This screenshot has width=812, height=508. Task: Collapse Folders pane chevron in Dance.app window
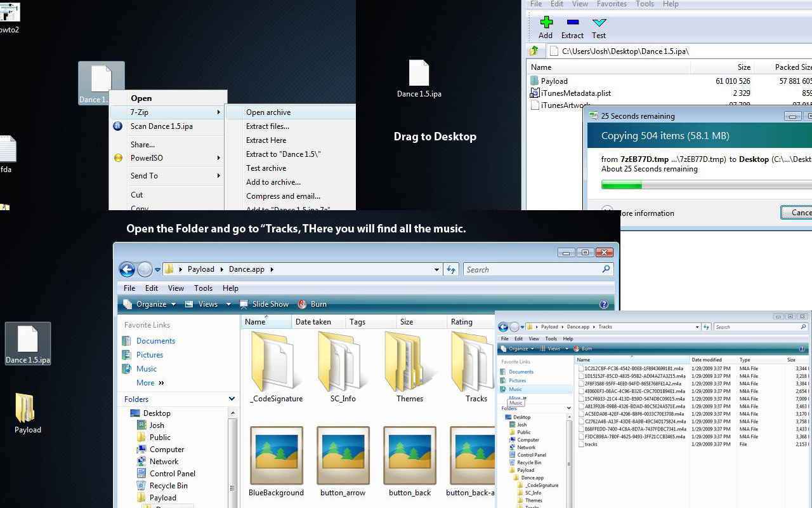pos(232,399)
